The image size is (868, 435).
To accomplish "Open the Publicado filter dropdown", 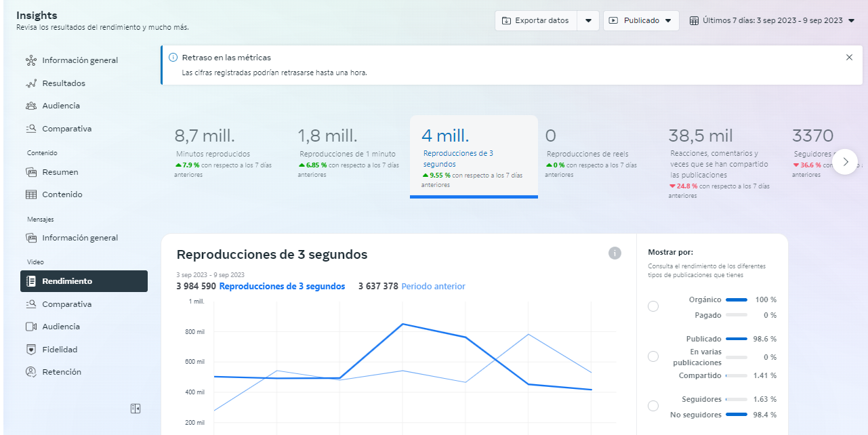I will point(640,20).
